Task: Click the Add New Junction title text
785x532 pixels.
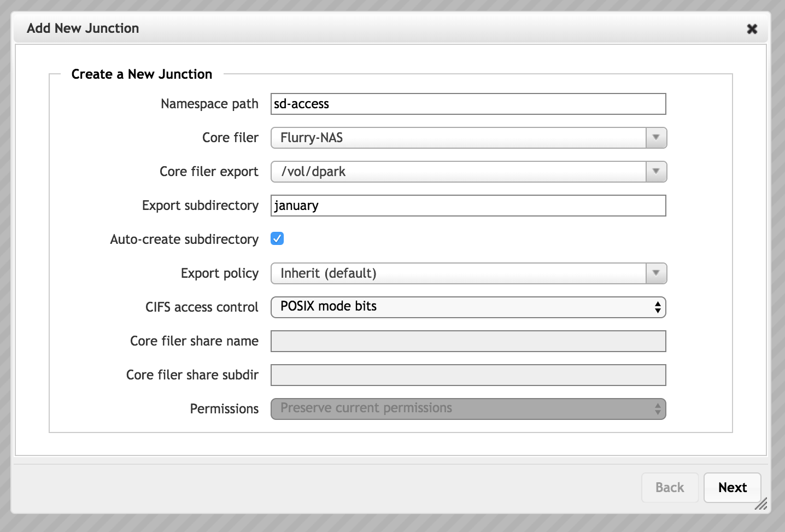Action: click(x=83, y=28)
